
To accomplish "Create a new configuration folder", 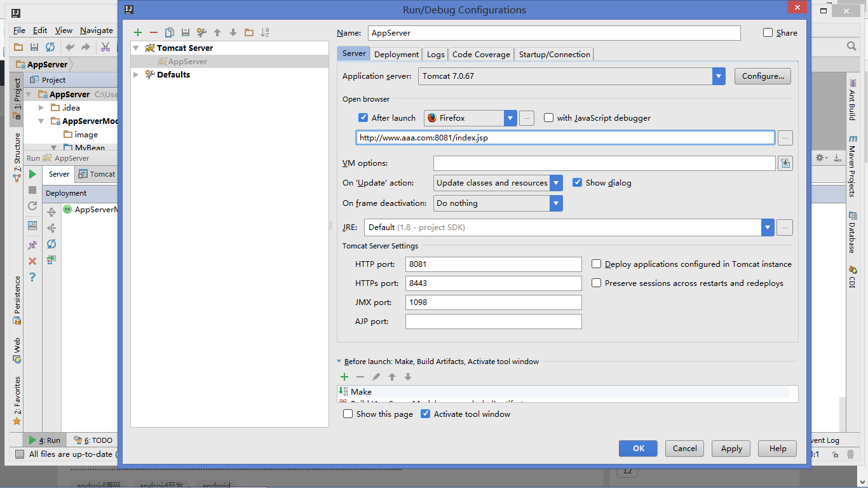I will coord(249,32).
